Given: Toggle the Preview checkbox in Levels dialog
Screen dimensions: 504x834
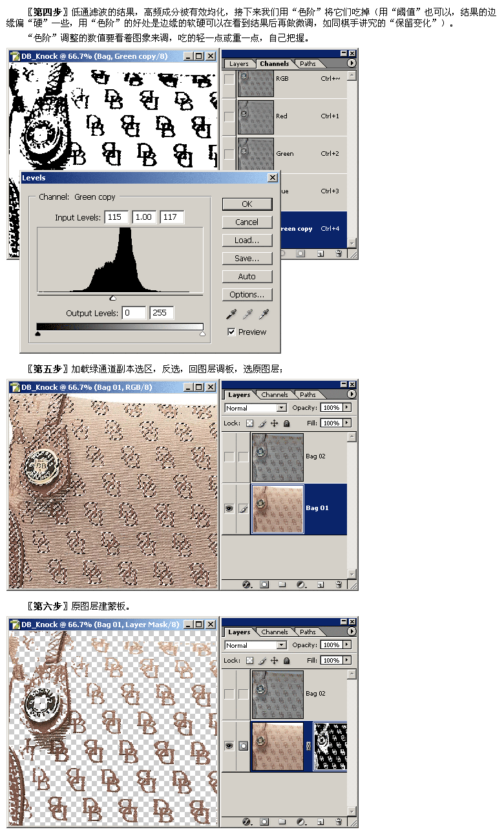Looking at the screenshot, I should 231,332.
